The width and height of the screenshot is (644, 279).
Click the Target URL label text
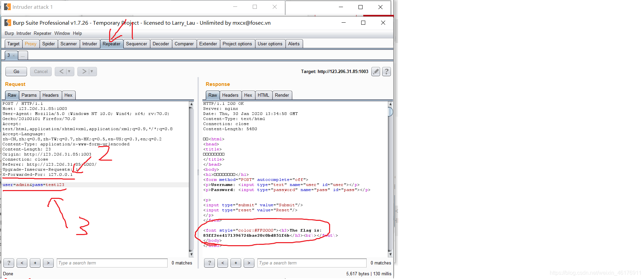tap(335, 71)
